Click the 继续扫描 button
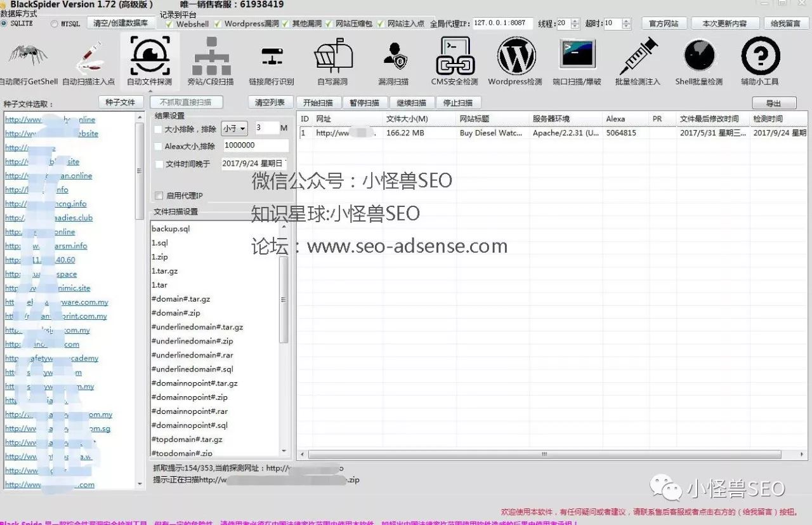The width and height of the screenshot is (812, 525). pyautogui.click(x=412, y=103)
